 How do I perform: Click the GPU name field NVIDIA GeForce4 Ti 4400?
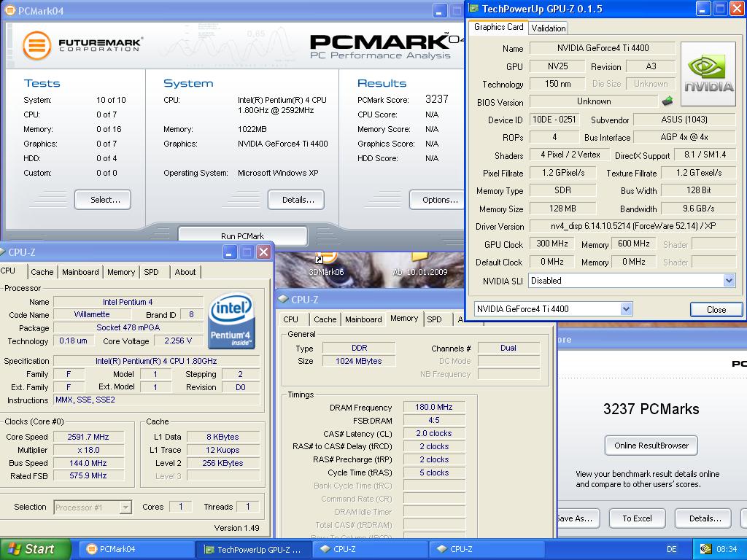[x=603, y=47]
